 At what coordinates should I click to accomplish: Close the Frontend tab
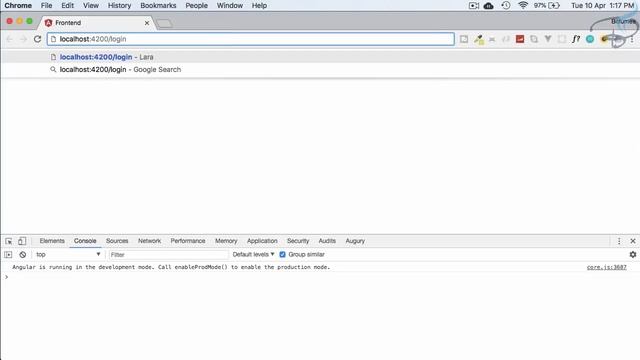click(147, 23)
